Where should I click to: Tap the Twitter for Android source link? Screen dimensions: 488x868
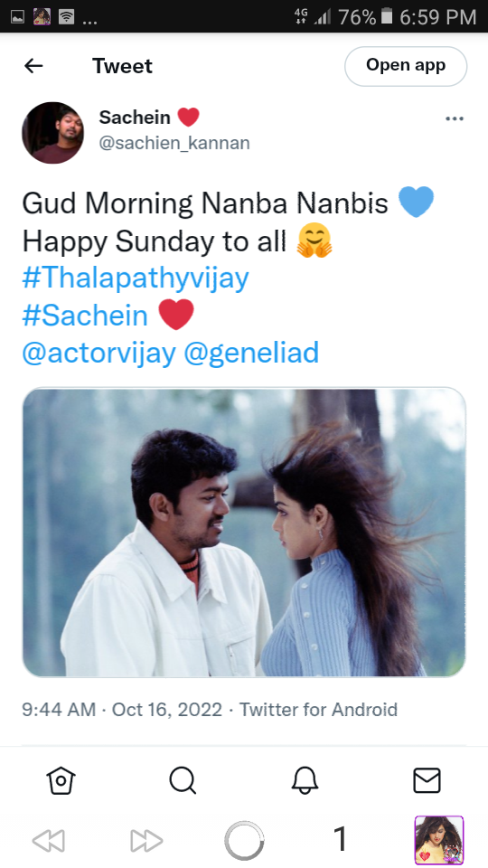point(318,709)
